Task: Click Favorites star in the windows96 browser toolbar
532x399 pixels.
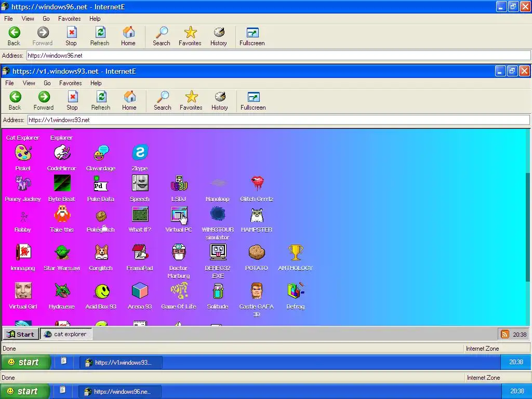Action: (x=190, y=36)
